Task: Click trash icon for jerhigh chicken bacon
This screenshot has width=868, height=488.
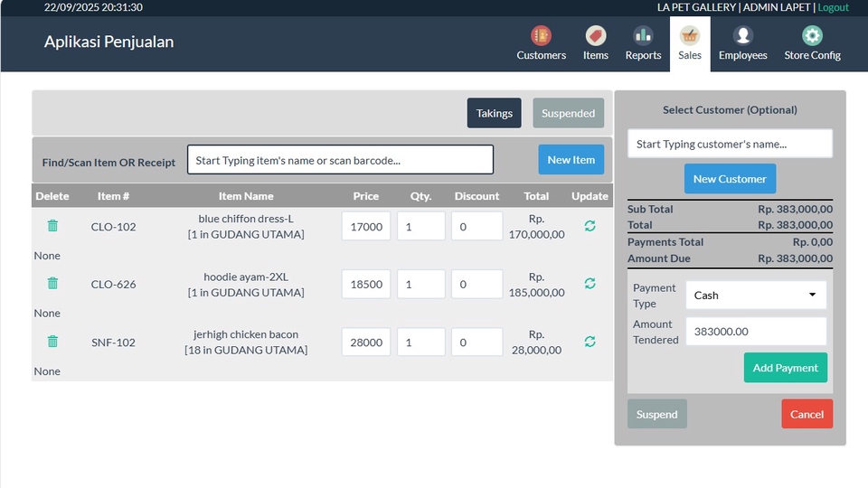Action: (52, 342)
